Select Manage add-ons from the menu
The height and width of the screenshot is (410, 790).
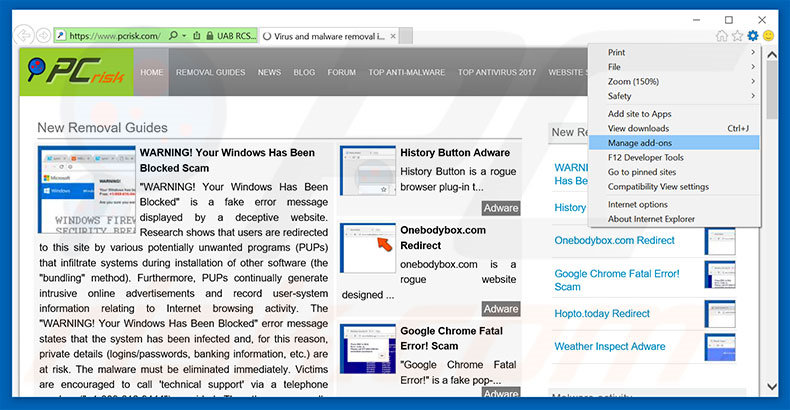click(x=674, y=143)
